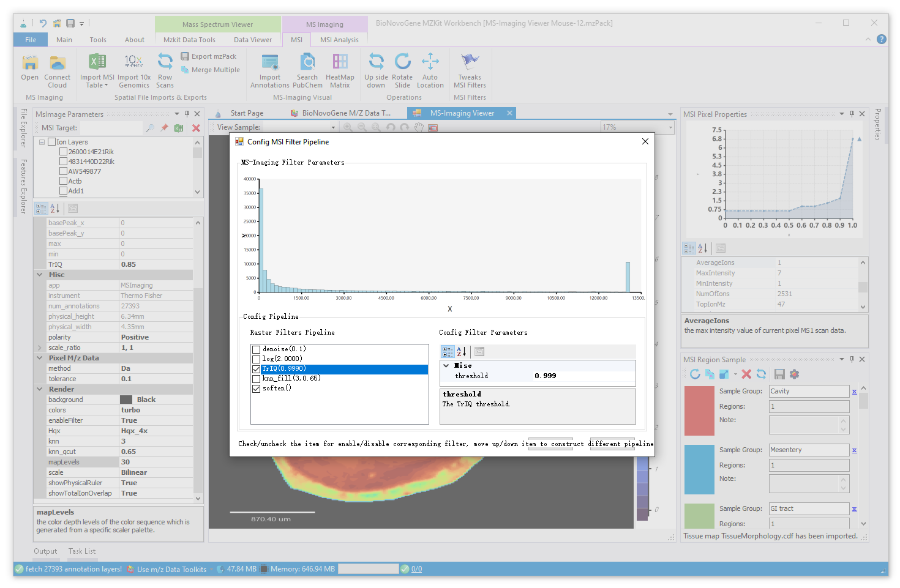Collapse the Ion Layers tree node

pyautogui.click(x=42, y=142)
